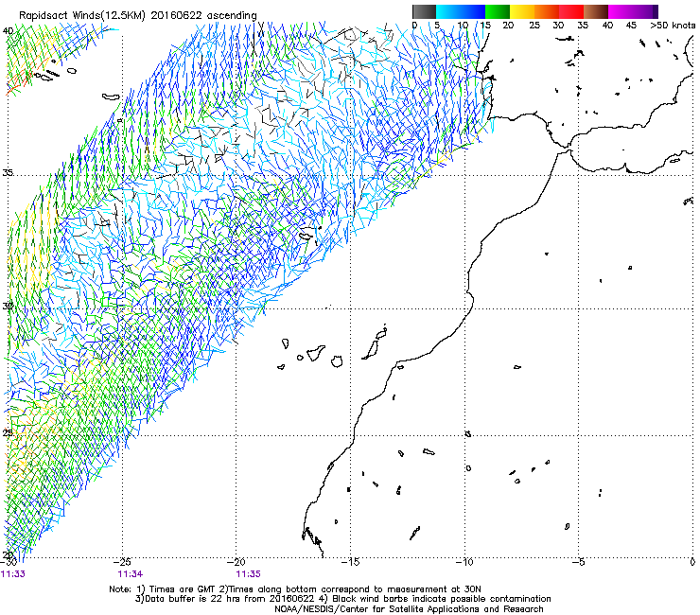700x615 pixels.
Task: Click the legend value "0" under the color bar
Action: pyautogui.click(x=414, y=26)
